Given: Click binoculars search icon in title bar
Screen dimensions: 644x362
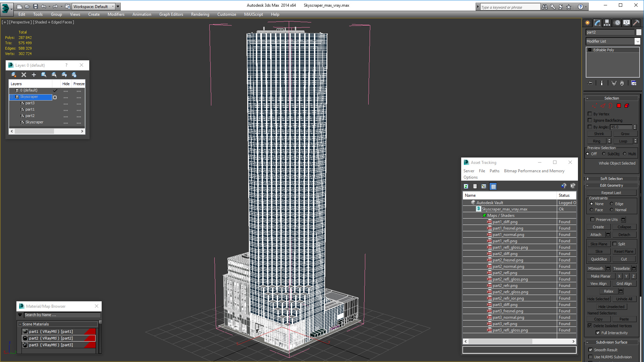Looking at the screenshot, I should [545, 7].
